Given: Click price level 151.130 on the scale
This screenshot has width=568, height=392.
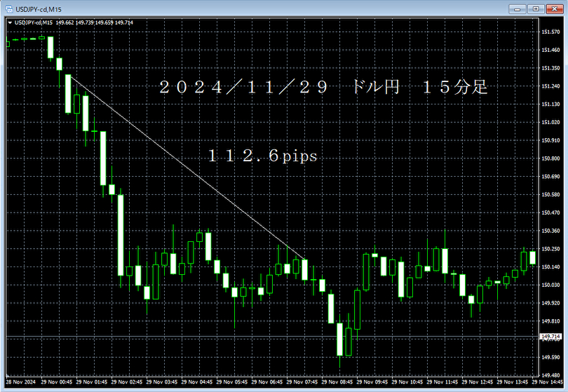Looking at the screenshot, I should pos(550,104).
